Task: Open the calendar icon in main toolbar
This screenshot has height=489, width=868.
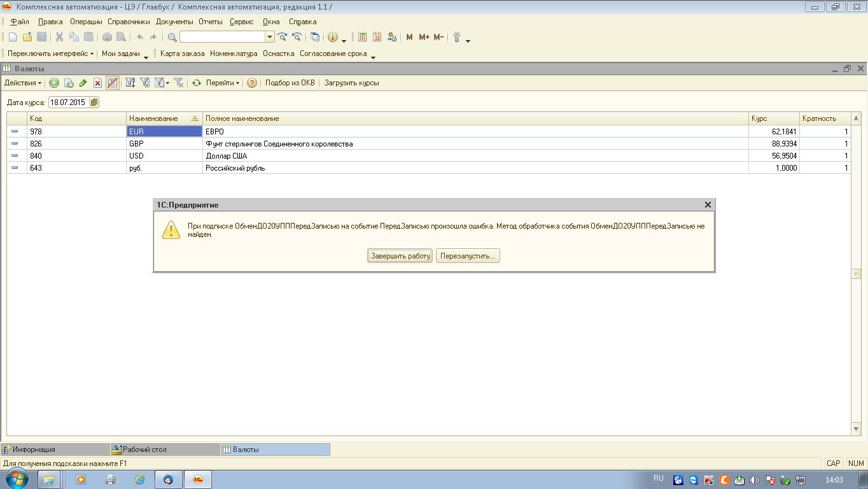Action: pos(377,37)
